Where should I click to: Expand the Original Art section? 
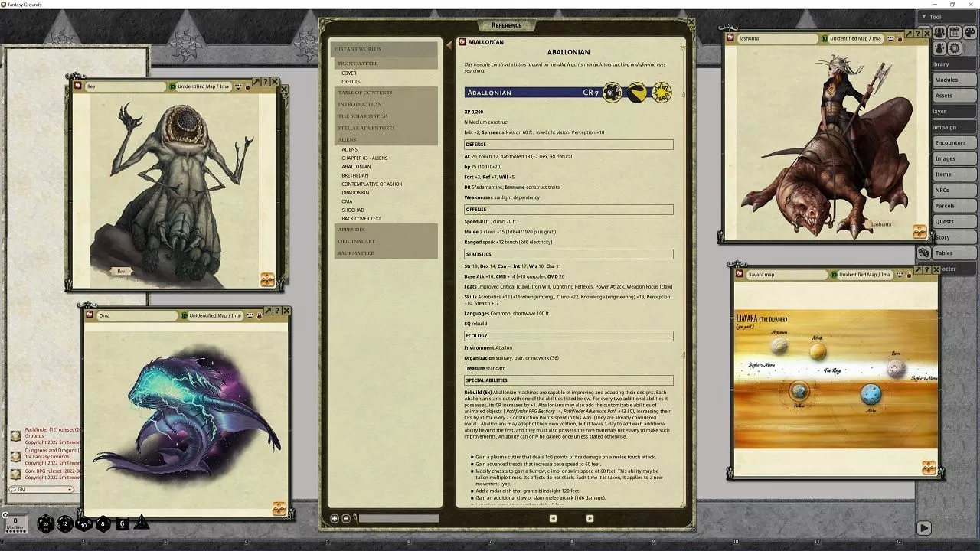pyautogui.click(x=384, y=241)
